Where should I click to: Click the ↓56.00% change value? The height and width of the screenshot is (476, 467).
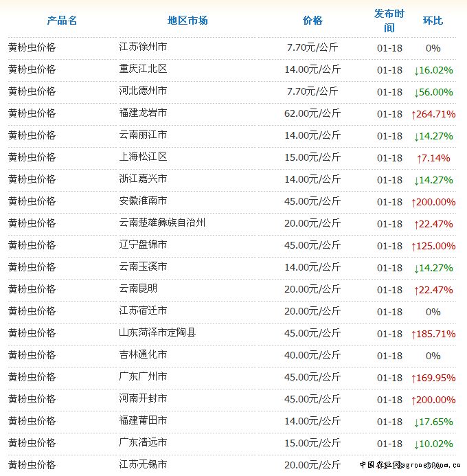point(433,92)
